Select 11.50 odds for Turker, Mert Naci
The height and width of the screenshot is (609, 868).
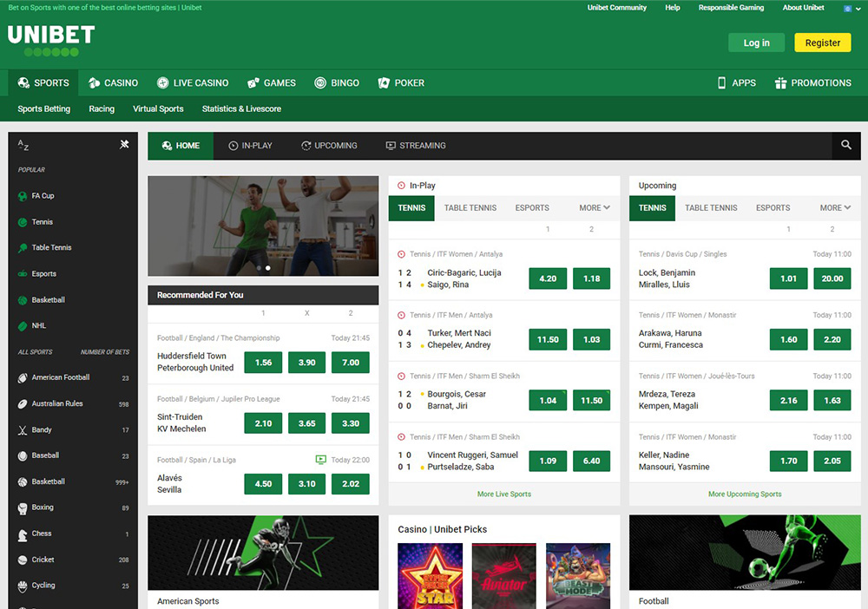tap(548, 339)
